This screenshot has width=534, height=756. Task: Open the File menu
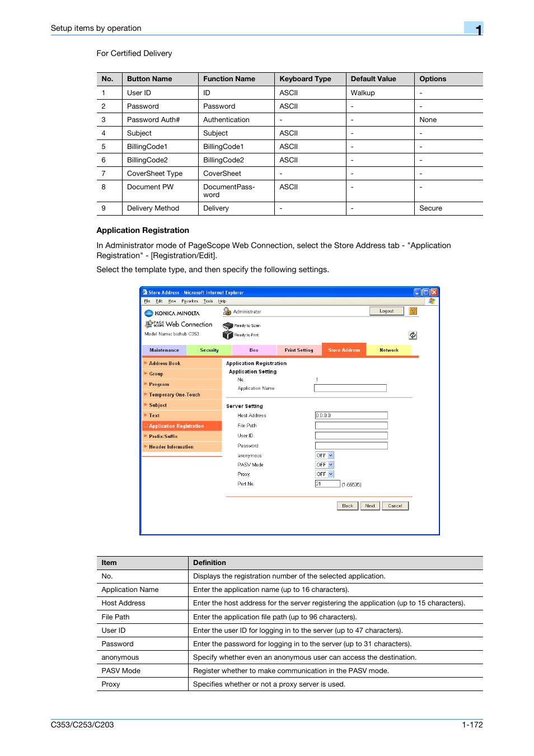147,301
